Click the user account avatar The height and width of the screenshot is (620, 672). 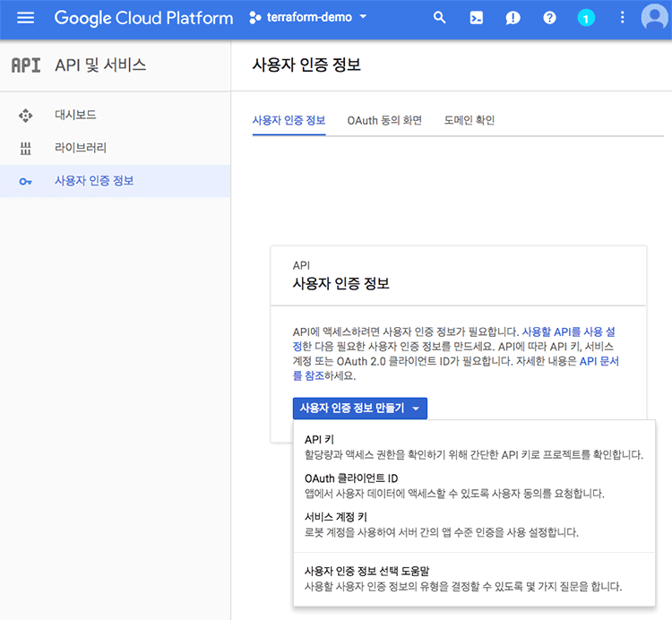pyautogui.click(x=654, y=18)
